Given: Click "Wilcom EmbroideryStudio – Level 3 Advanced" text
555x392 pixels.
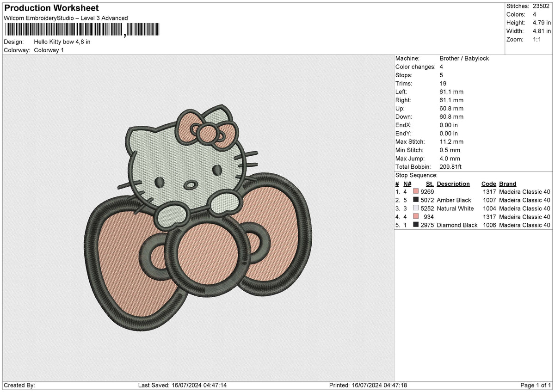Looking at the screenshot, I should [66, 18].
